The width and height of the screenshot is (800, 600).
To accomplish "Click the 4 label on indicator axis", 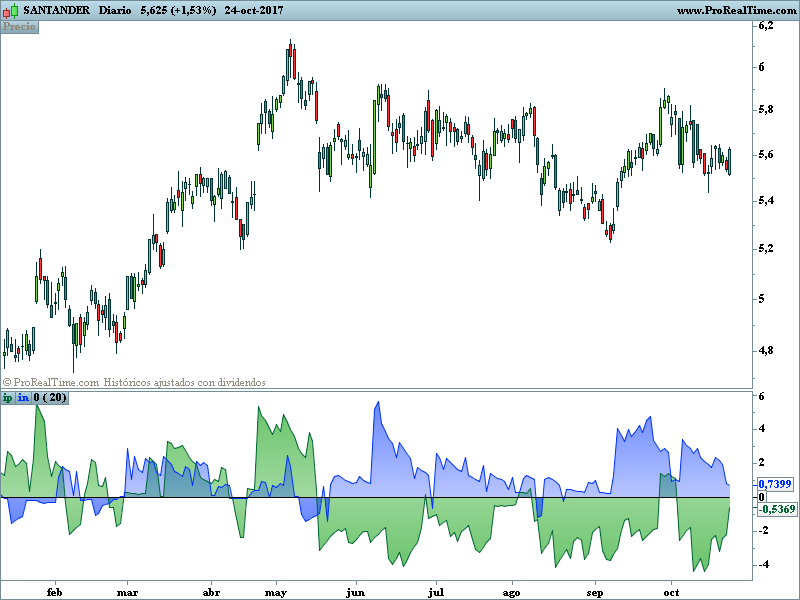I will [762, 429].
